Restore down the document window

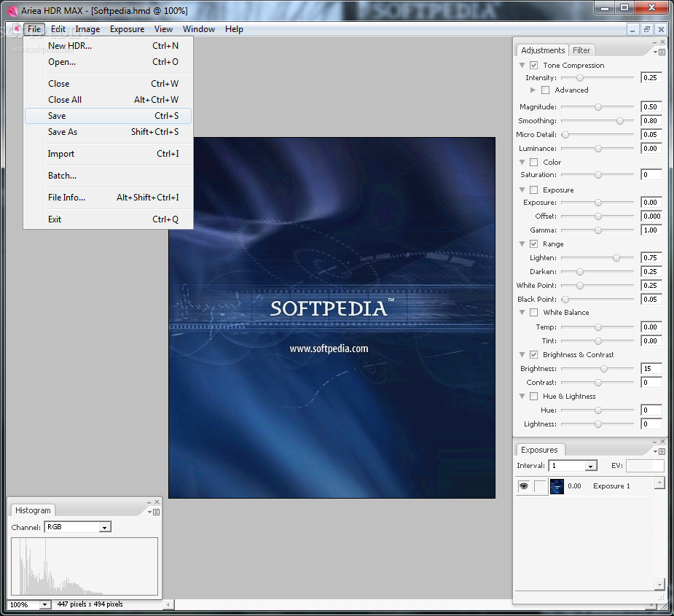(x=647, y=29)
